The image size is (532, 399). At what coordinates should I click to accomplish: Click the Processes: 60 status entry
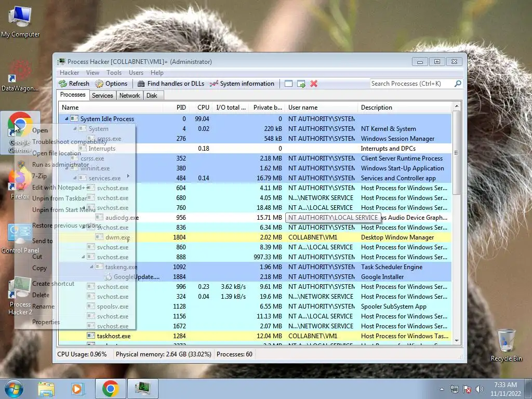pos(234,354)
